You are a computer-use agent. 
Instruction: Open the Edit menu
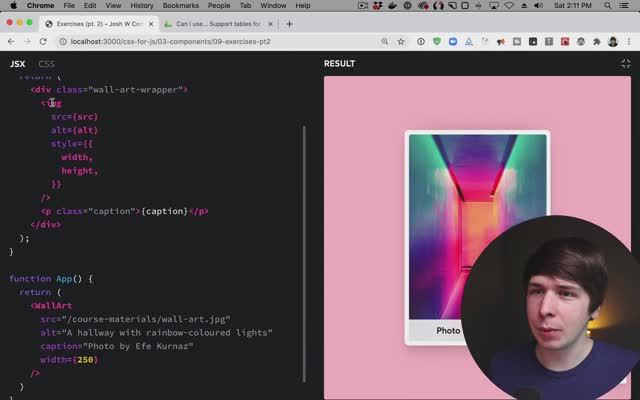pyautogui.click(x=90, y=6)
